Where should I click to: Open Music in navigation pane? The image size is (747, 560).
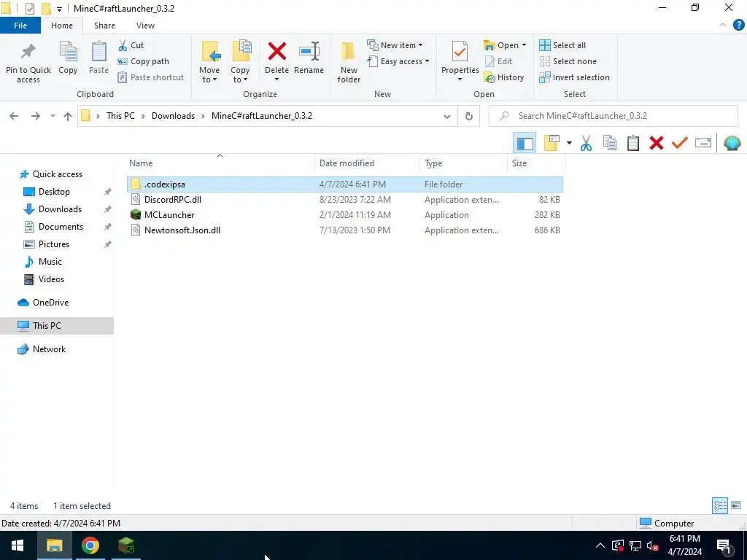pyautogui.click(x=50, y=262)
